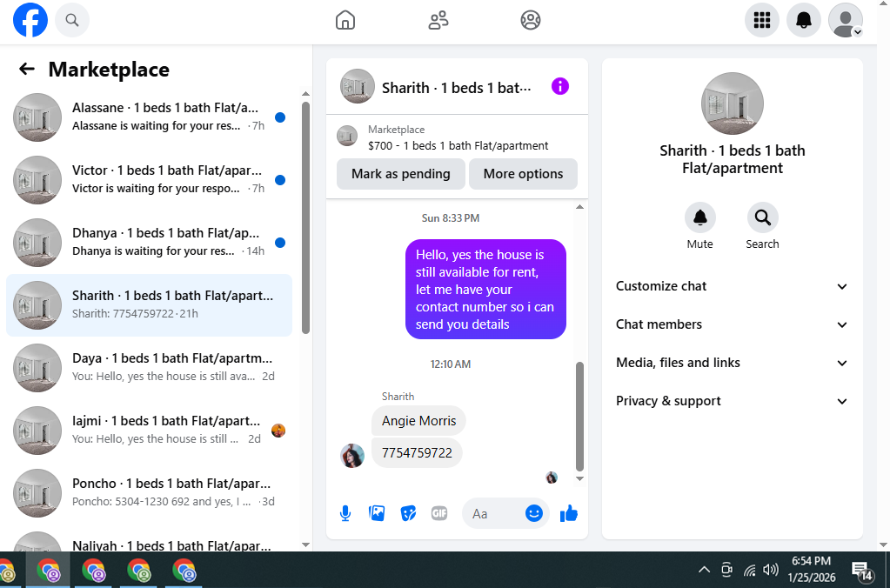Open the Poncho conversation
This screenshot has height=588, width=890.
[150, 492]
